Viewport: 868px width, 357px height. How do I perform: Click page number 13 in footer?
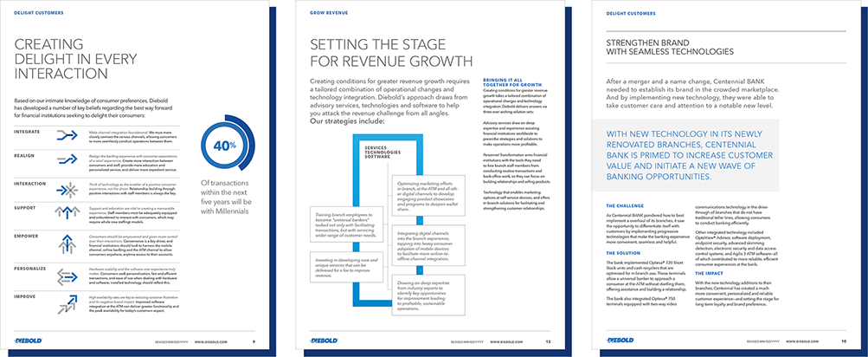548,342
